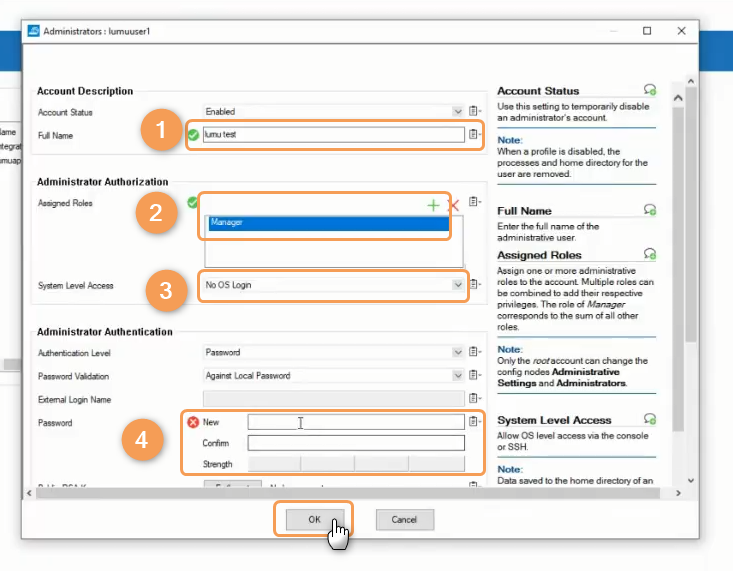Open options icon beside Password Validation
The image size is (733, 571).
click(475, 376)
